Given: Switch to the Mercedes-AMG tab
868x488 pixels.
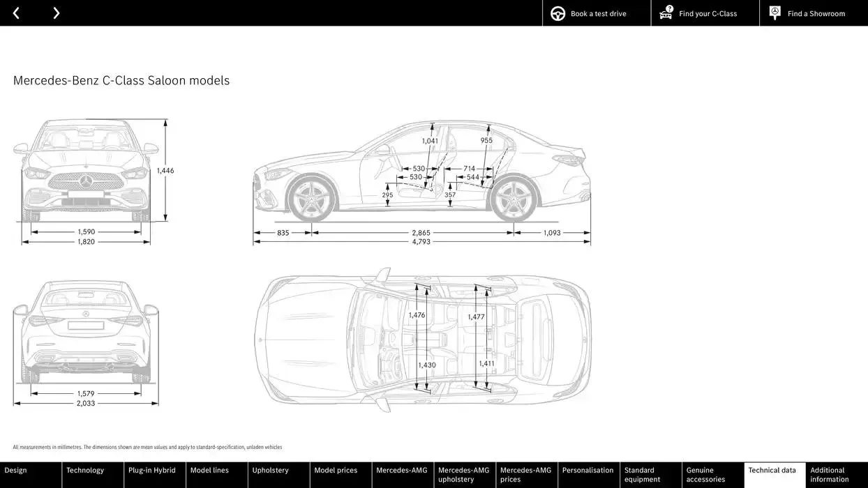Looking at the screenshot, I should [398, 470].
